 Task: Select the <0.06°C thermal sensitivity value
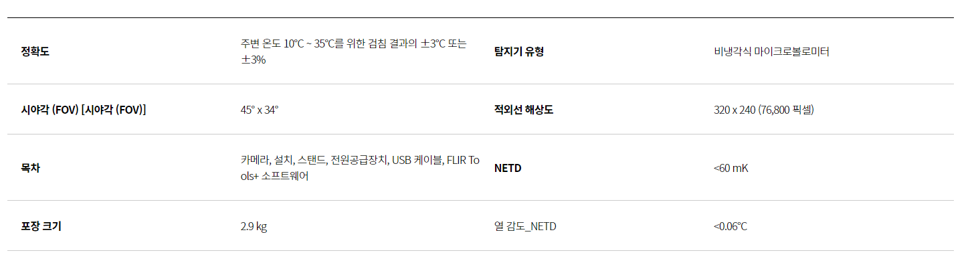730,226
